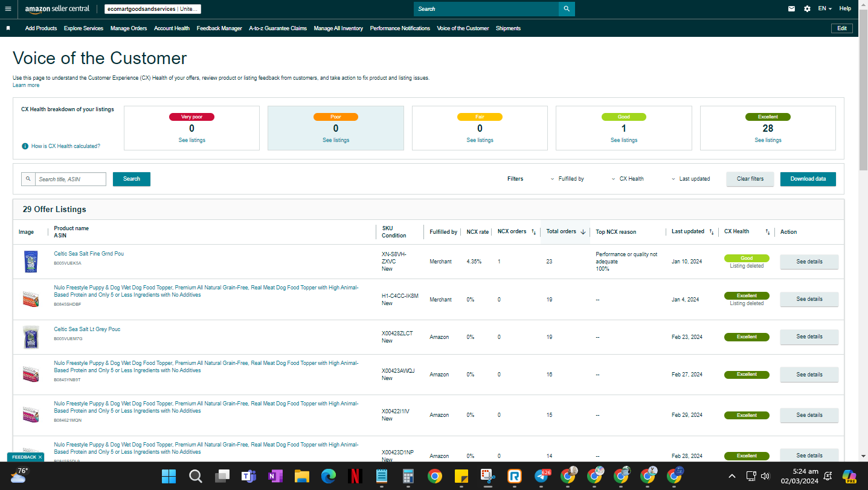Image resolution: width=868 pixels, height=490 pixels.
Task: Open Account Health page
Action: [x=172, y=28]
